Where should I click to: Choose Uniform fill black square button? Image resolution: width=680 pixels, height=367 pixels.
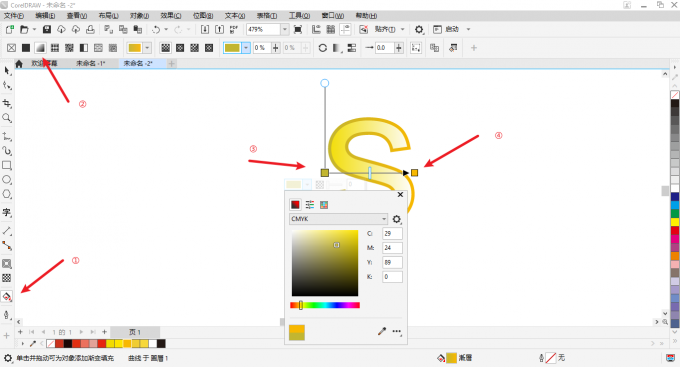(26, 48)
